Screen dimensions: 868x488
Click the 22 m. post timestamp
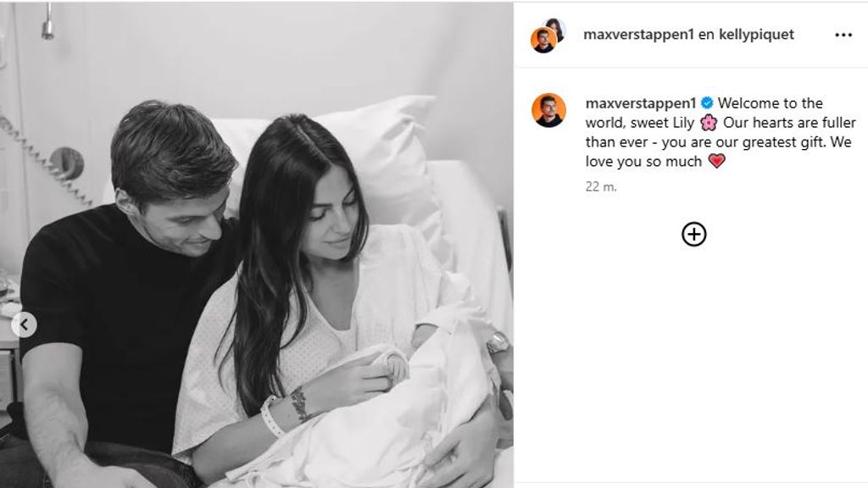tap(601, 187)
